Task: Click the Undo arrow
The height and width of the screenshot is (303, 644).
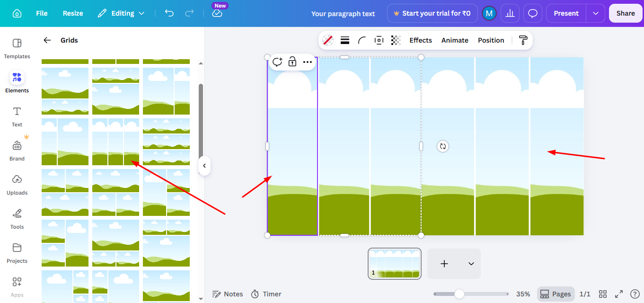Action: click(169, 13)
